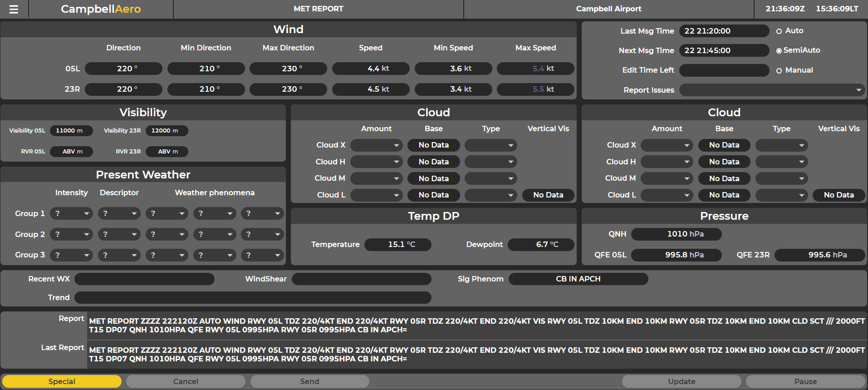Screen dimensions: 868x390
Task: Click the Last Msg Time field
Action: [724, 31]
